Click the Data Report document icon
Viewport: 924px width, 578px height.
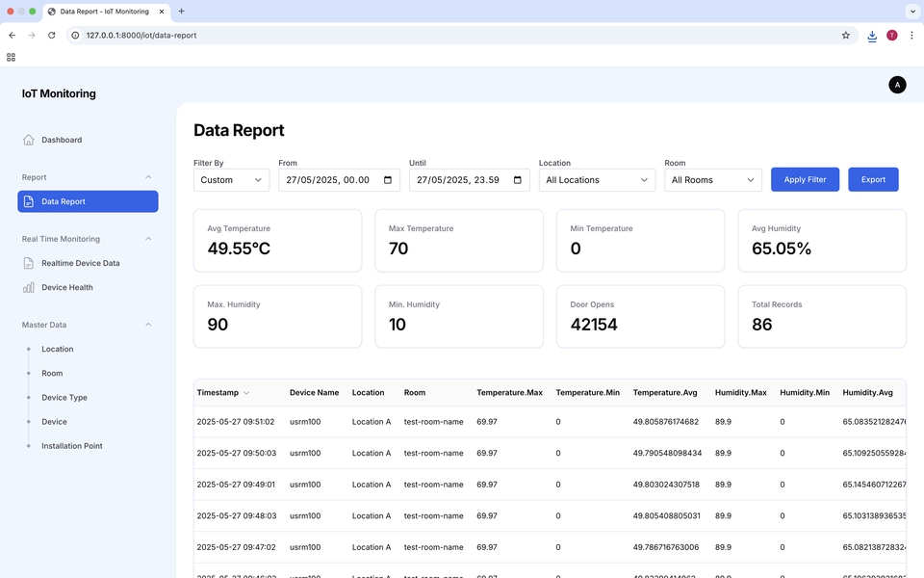click(29, 201)
